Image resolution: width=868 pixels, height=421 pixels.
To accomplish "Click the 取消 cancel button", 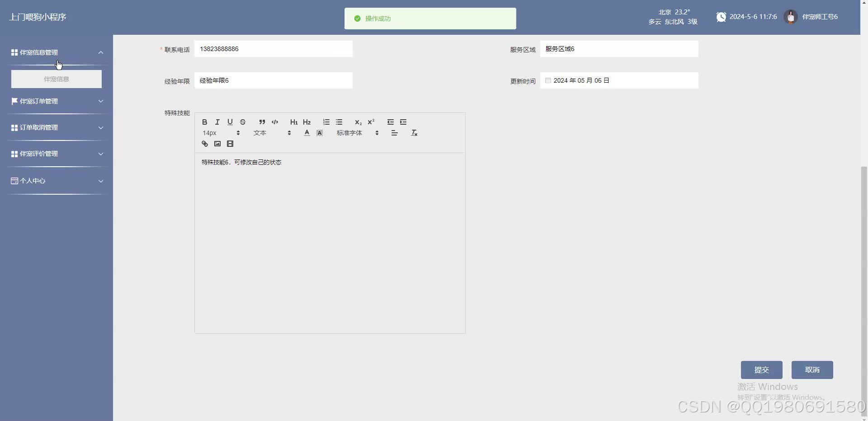I will tap(812, 370).
